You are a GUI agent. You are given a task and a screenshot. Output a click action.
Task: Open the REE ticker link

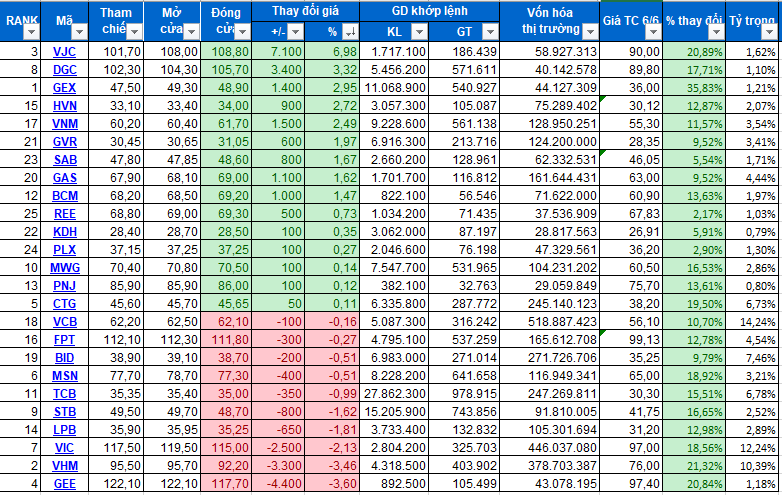65,213
